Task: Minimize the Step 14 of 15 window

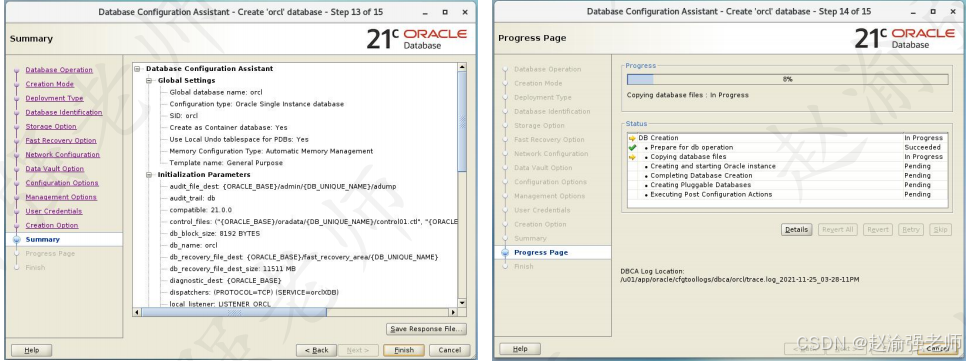Action: coord(914,11)
